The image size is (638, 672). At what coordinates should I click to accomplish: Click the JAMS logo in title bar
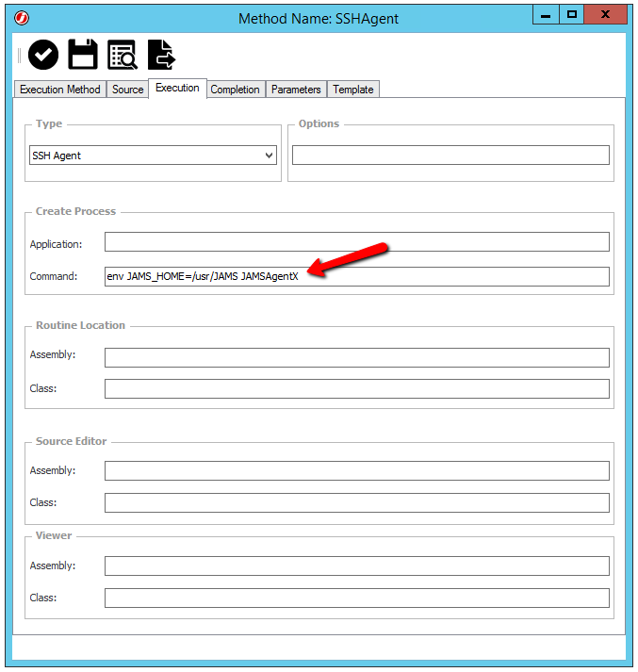(22, 19)
